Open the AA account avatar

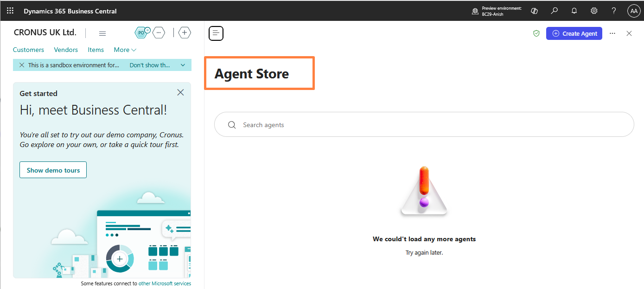coord(634,11)
